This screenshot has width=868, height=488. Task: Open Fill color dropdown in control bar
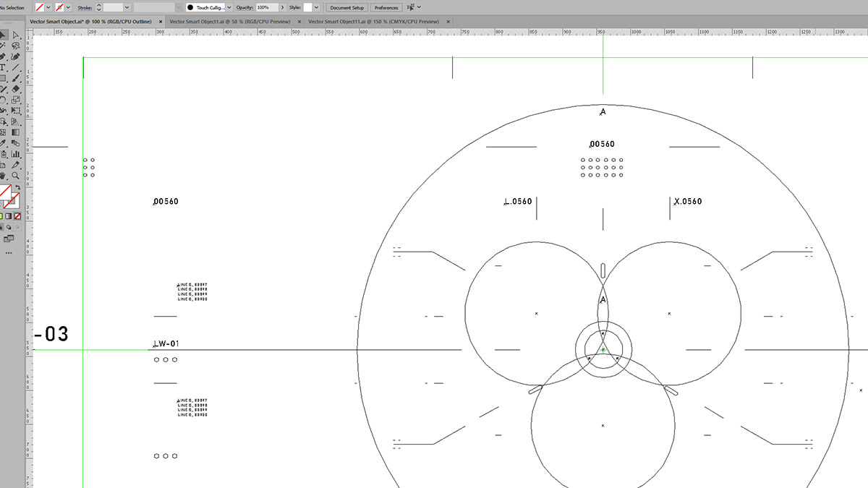(49, 7)
